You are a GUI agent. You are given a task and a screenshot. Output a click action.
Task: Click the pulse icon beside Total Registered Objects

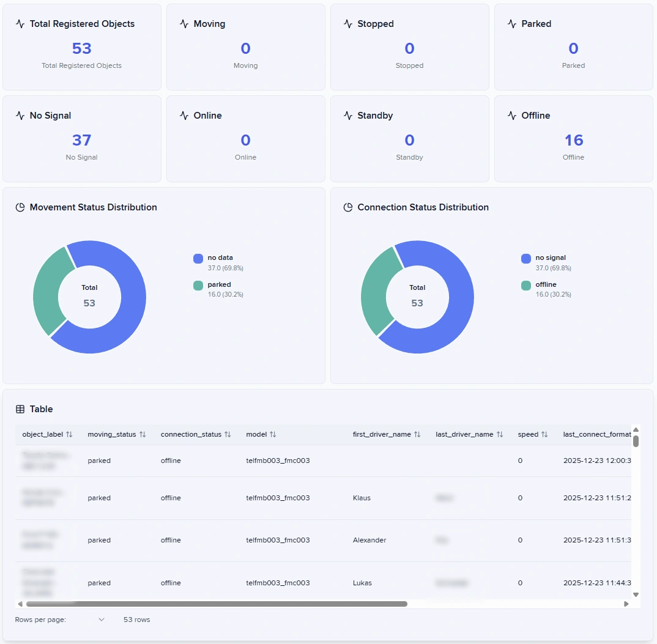pos(20,24)
